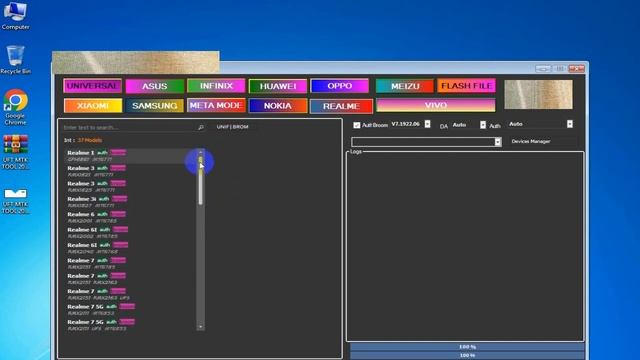Screen dimensions: 640x360
Task: Open the DA Auto dropdown
Action: 483,125
